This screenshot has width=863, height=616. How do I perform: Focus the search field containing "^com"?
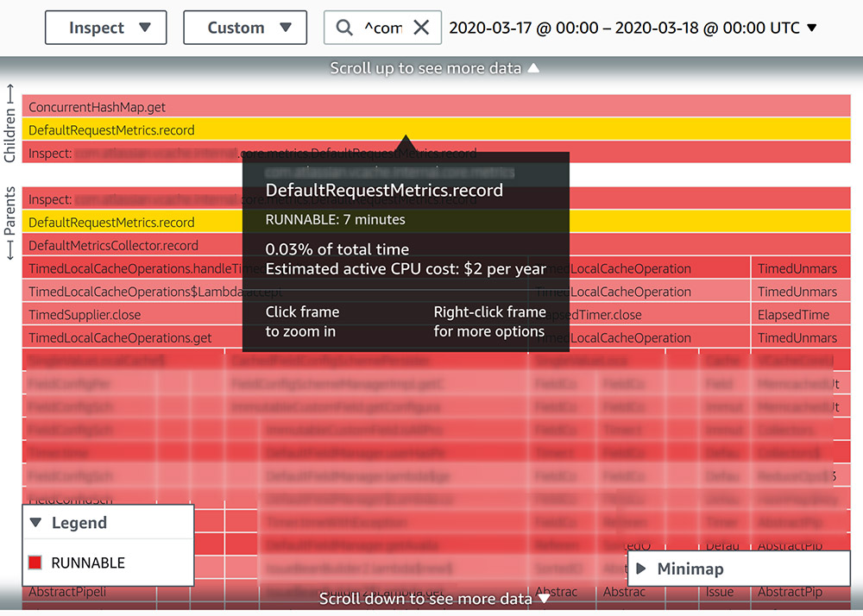tap(383, 28)
